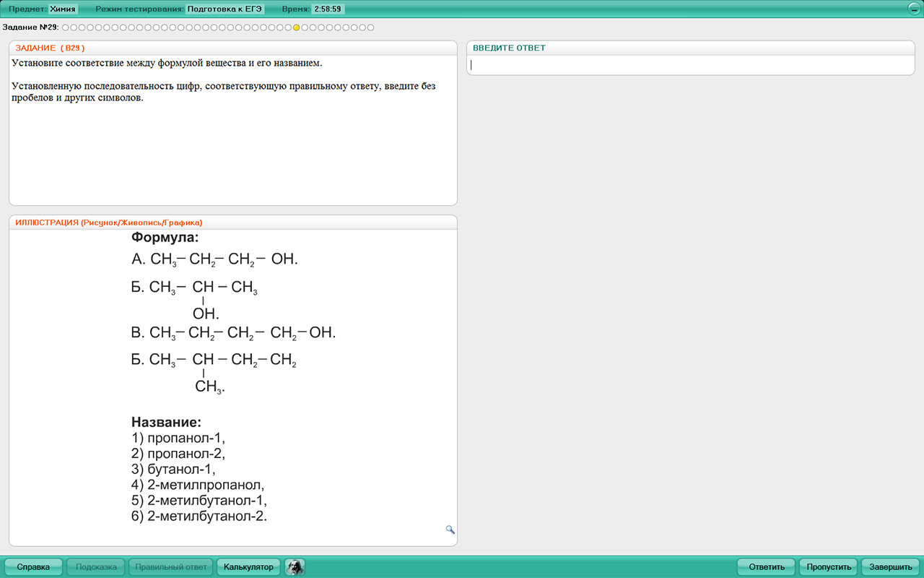Show the Правильный ответ button

coord(171,567)
